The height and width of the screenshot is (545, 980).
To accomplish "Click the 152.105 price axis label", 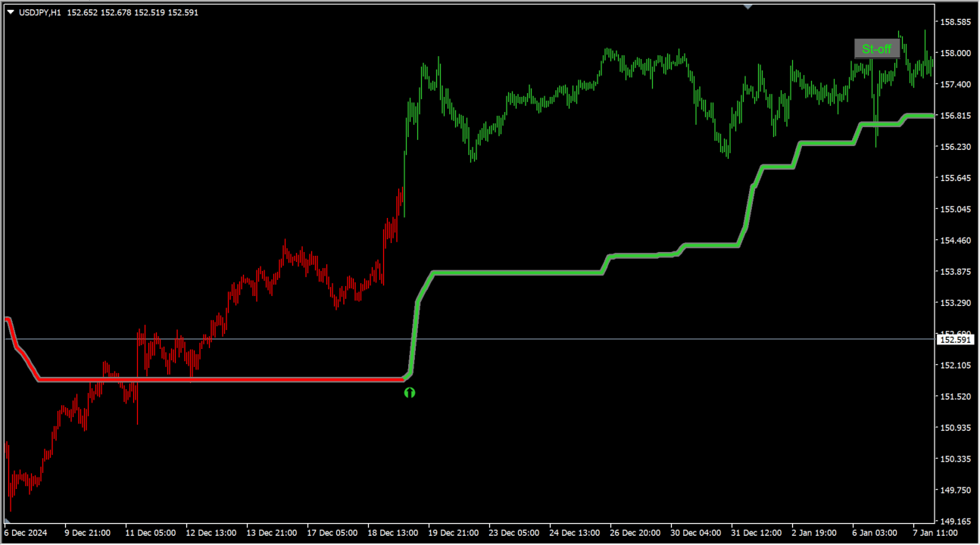I will [x=955, y=366].
